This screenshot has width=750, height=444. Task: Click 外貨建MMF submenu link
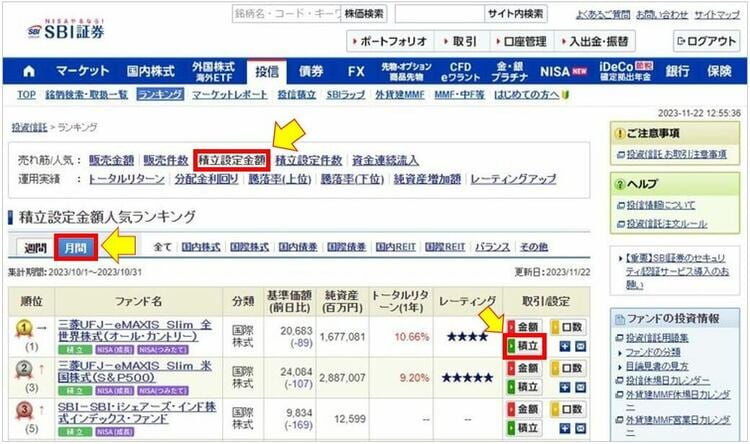(x=400, y=95)
